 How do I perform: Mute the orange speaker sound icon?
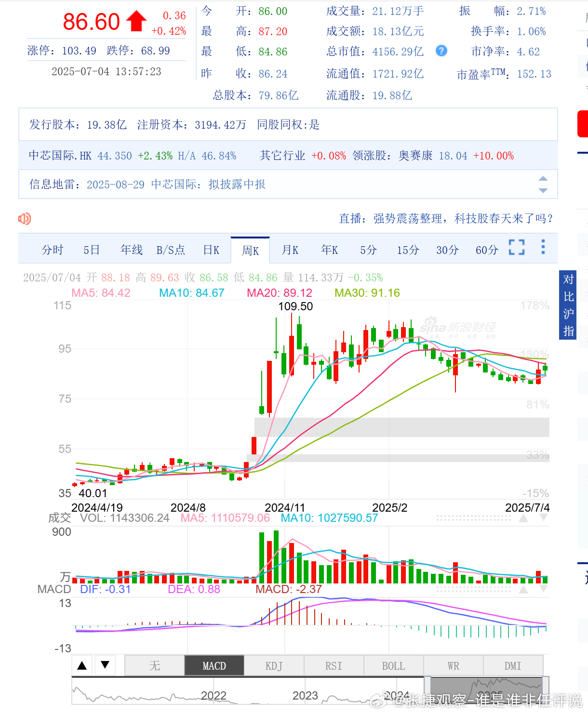pos(25,219)
